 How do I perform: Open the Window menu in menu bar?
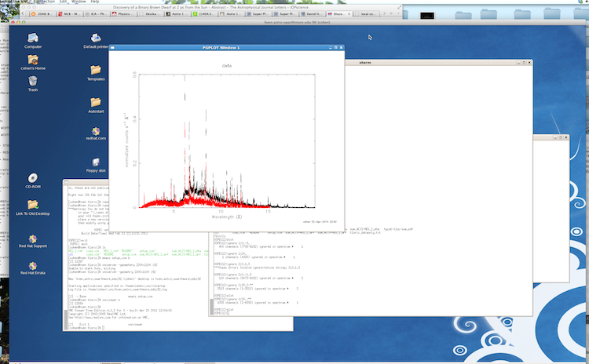78,2
